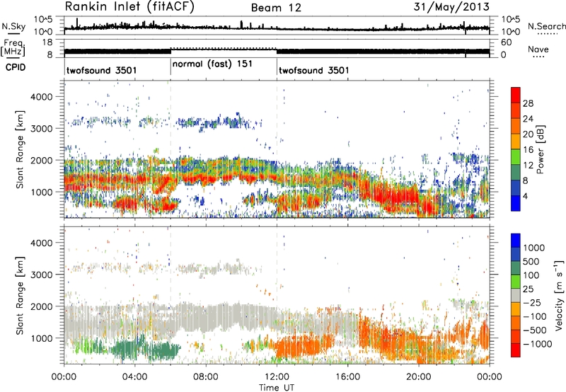Click the red top segment of Power colorbar

(516, 95)
